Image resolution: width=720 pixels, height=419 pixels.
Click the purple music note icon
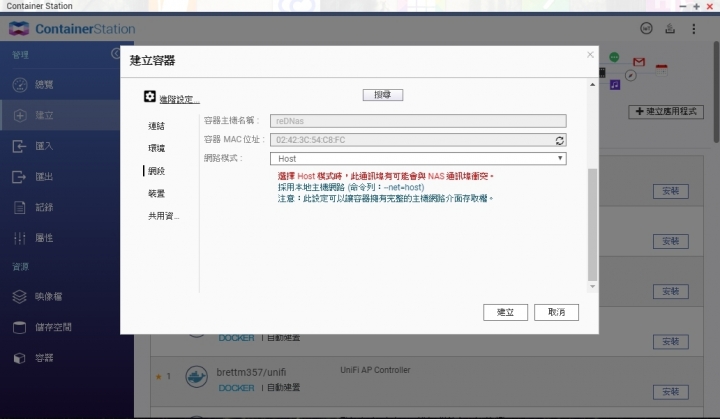[615, 85]
